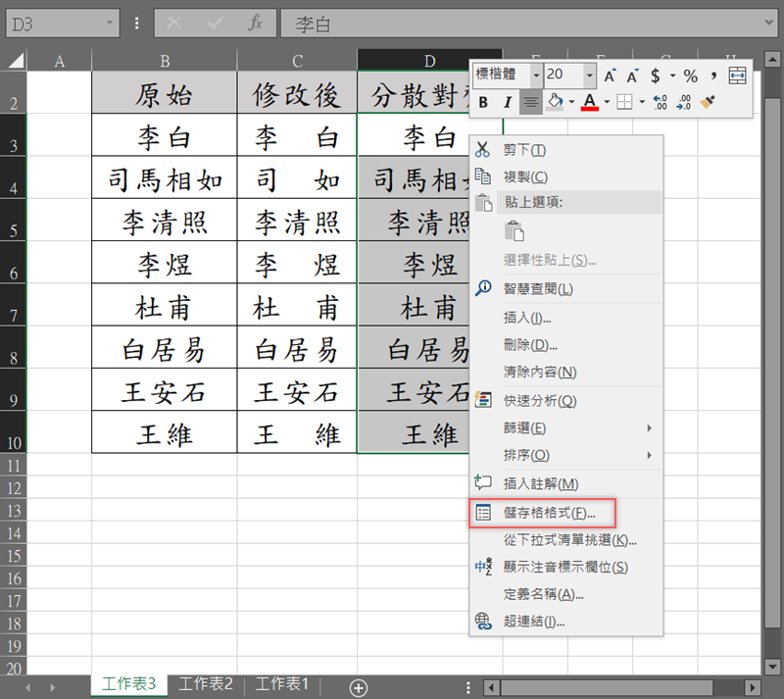Viewport: 784px width, 699px height.
Task: Click the decrease decimal places icon
Action: [x=684, y=102]
